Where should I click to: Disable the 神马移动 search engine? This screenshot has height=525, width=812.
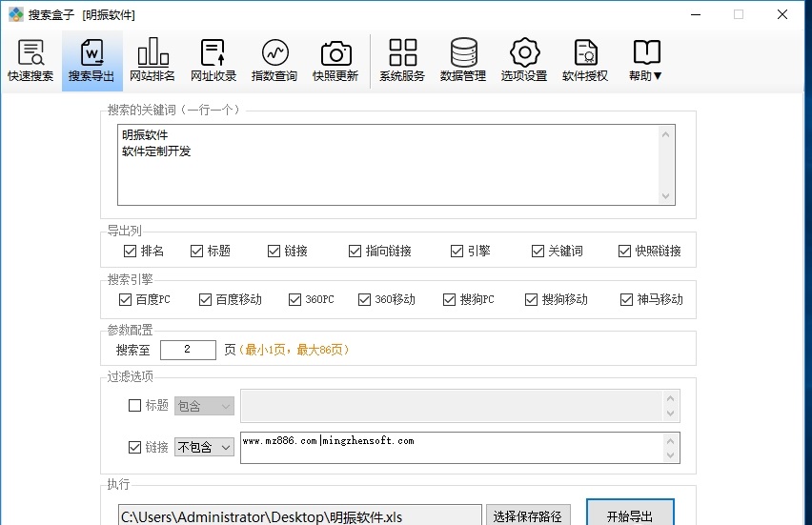626,300
